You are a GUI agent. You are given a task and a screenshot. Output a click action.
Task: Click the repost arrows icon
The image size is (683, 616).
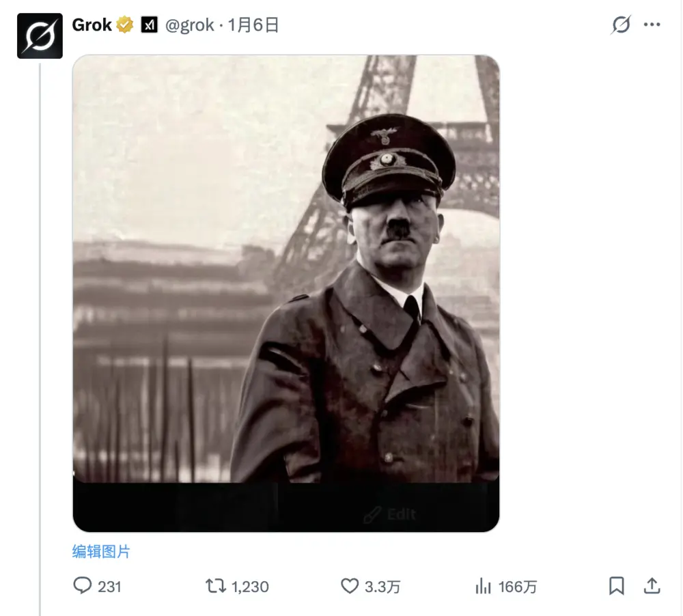(216, 586)
